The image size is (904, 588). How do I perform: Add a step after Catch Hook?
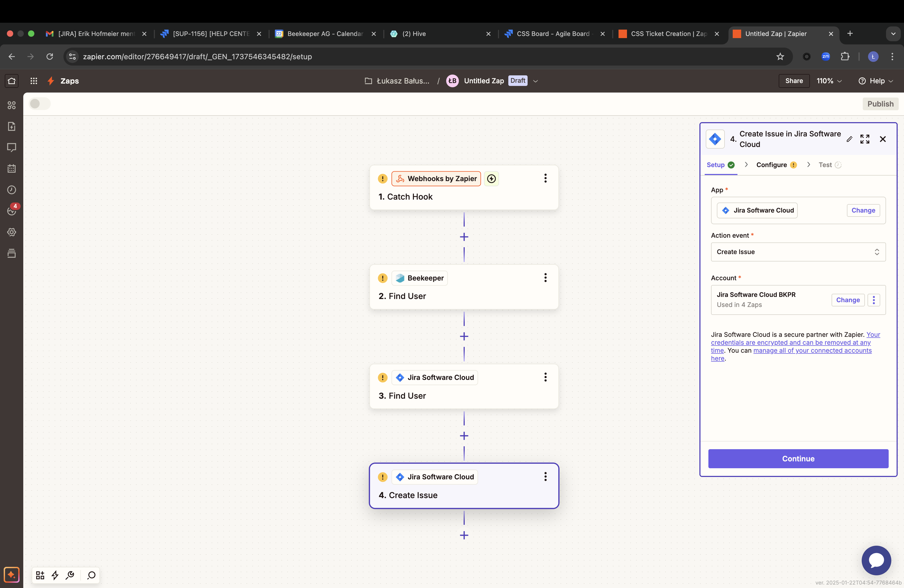pyautogui.click(x=464, y=237)
